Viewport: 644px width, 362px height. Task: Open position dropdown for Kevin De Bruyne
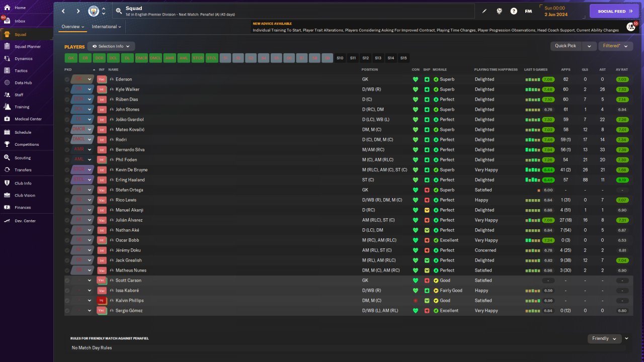90,170
